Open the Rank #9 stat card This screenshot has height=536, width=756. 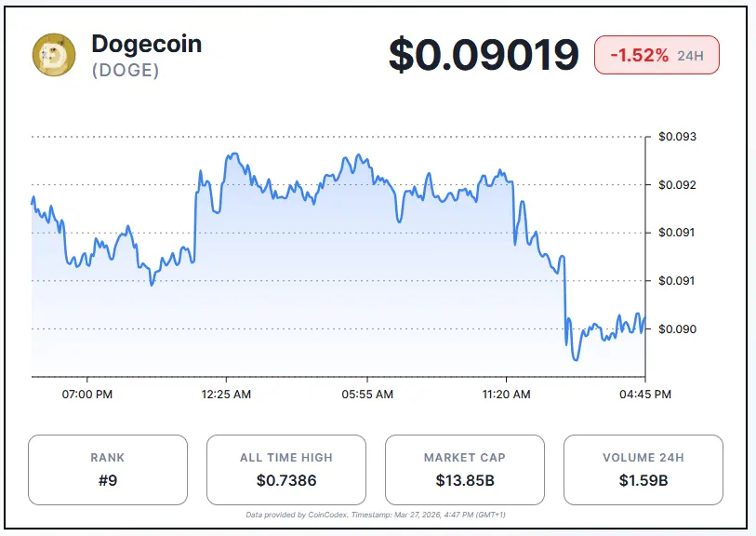click(x=108, y=470)
